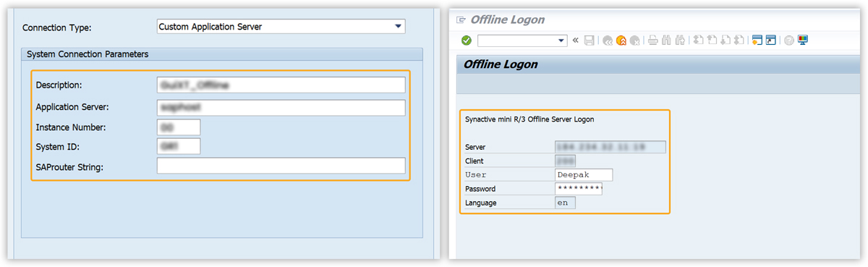This screenshot has height=267, width=868.
Task: Click the Find binoculars icon
Action: pyautogui.click(x=666, y=41)
